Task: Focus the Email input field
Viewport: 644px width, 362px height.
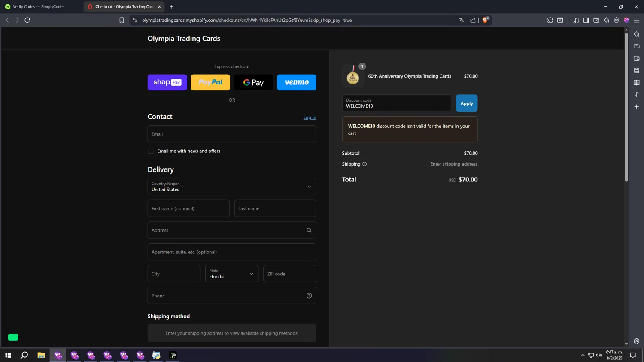Action: click(x=232, y=134)
